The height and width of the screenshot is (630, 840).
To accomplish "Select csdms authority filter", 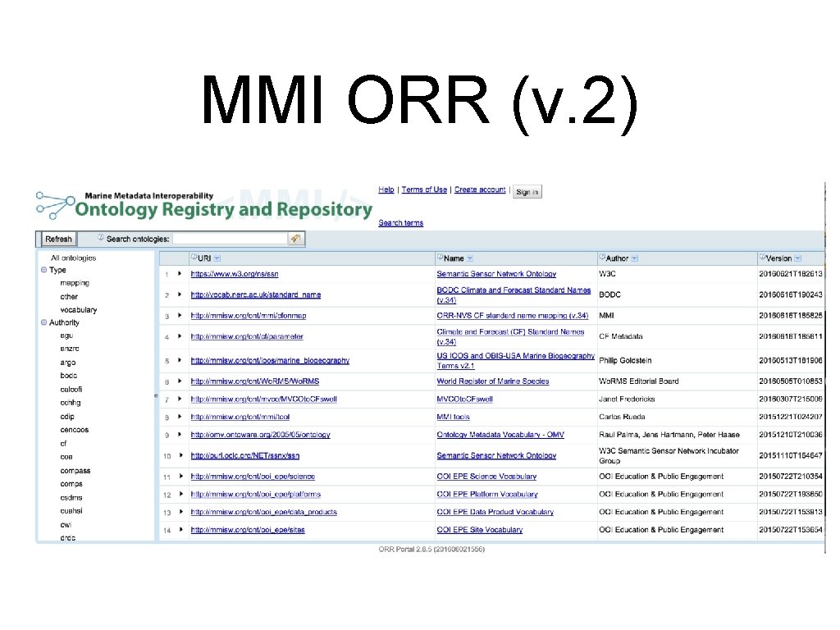I will 71,497.
